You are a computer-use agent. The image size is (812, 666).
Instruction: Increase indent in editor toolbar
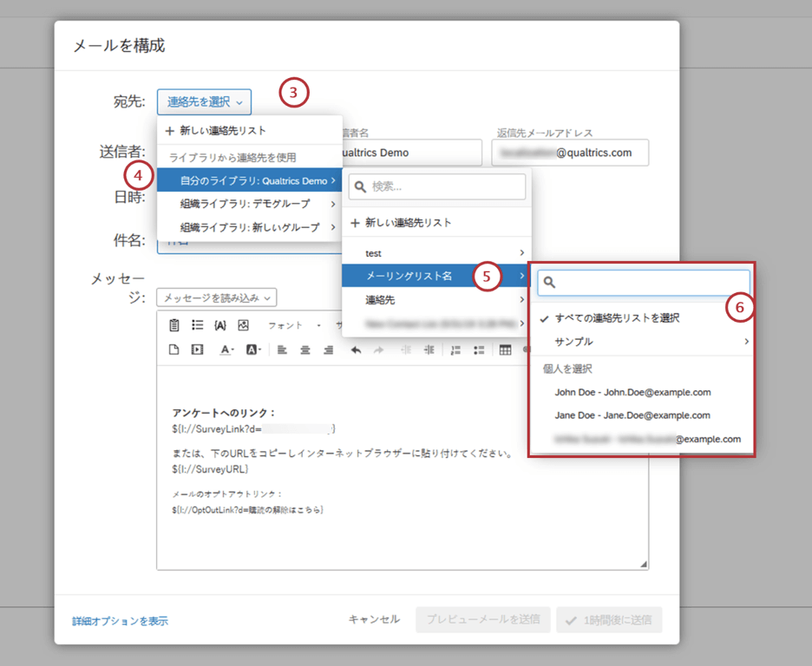coord(429,350)
